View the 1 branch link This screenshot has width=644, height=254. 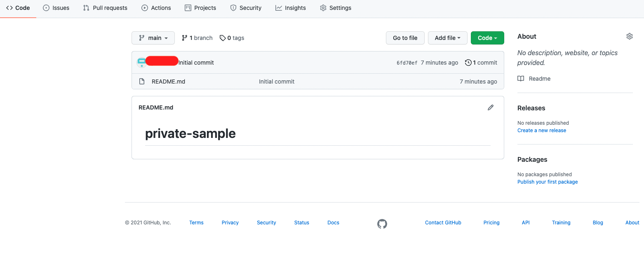click(197, 38)
